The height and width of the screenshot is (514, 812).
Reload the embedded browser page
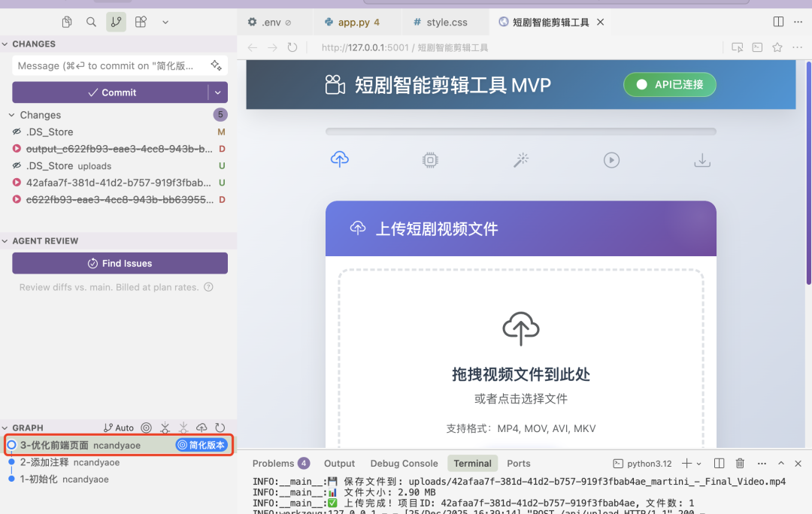[292, 47]
